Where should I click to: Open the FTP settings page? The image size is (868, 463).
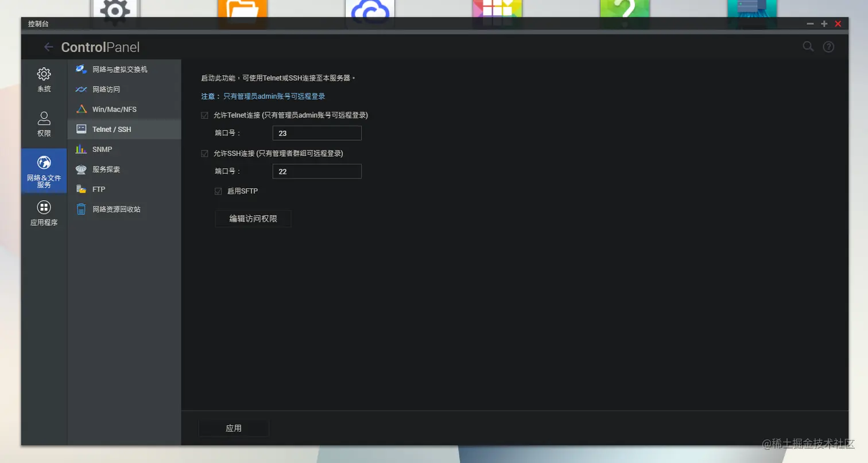(x=99, y=189)
